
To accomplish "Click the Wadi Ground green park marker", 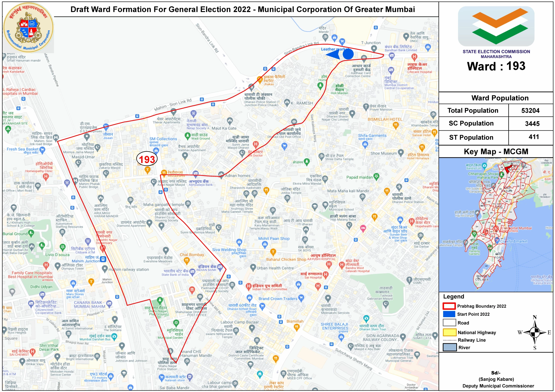I will 188,136.
